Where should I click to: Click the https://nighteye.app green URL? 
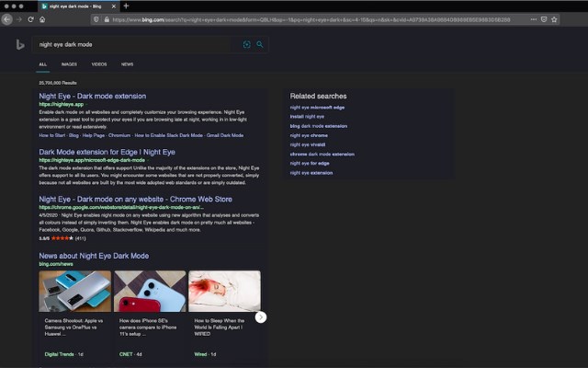point(62,104)
